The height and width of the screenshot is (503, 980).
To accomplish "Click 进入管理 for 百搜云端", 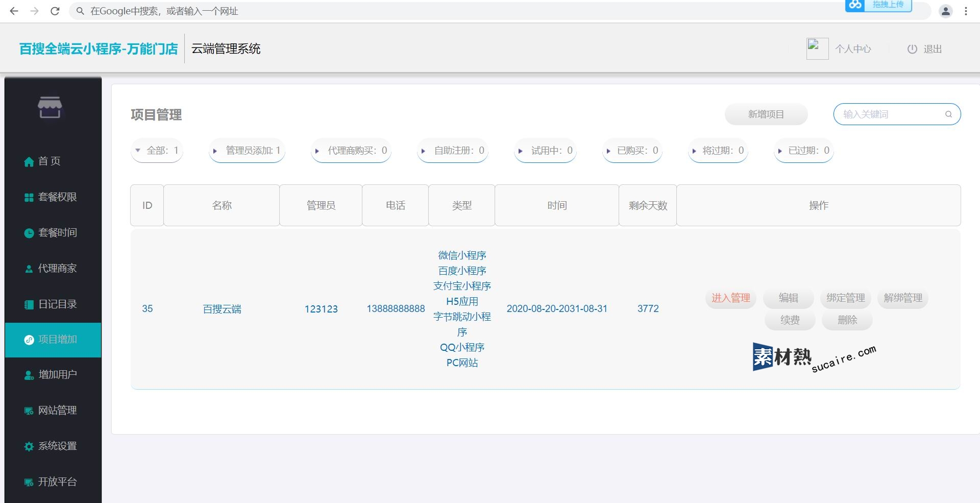I will point(731,298).
